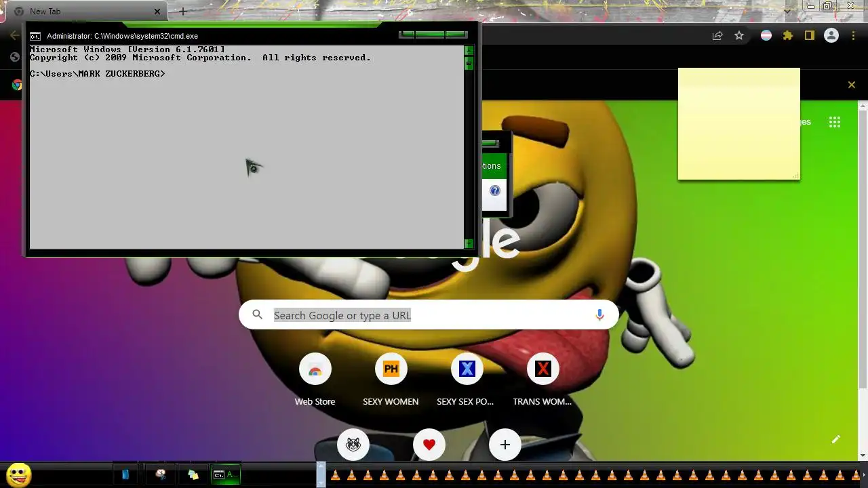Open a new tab with the plus button
The width and height of the screenshot is (868, 488).
point(182,12)
